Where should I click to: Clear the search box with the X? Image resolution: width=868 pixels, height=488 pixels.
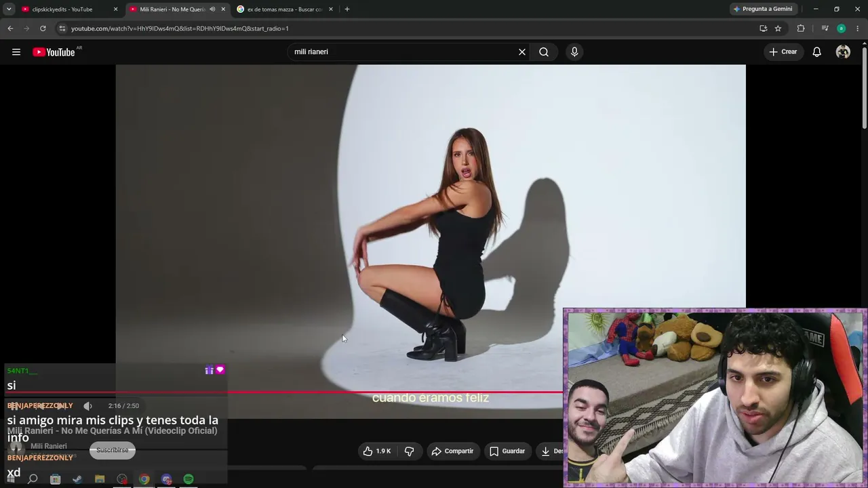[x=522, y=52]
